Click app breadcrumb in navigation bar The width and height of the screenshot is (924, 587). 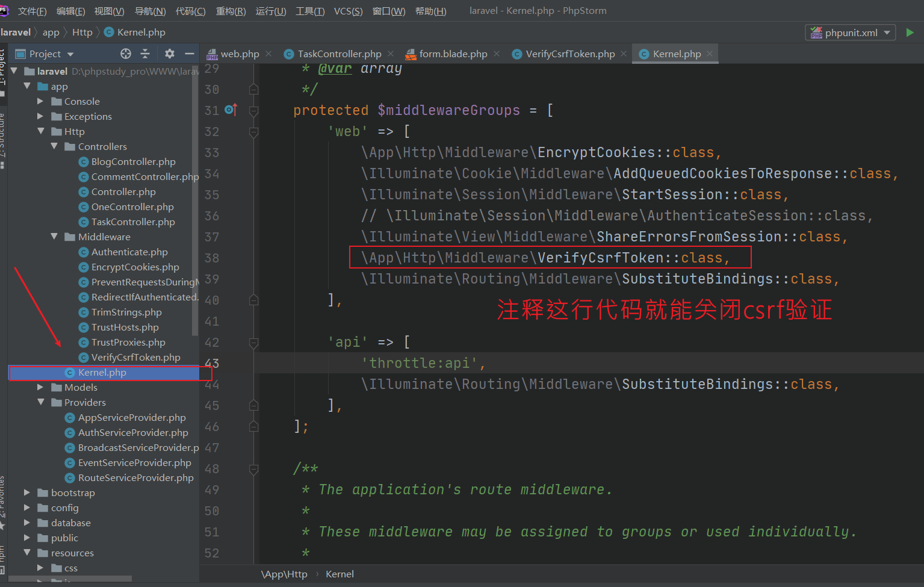click(51, 33)
